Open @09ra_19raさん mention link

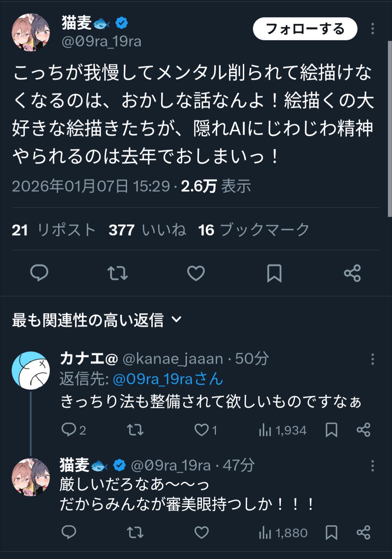pos(168,379)
